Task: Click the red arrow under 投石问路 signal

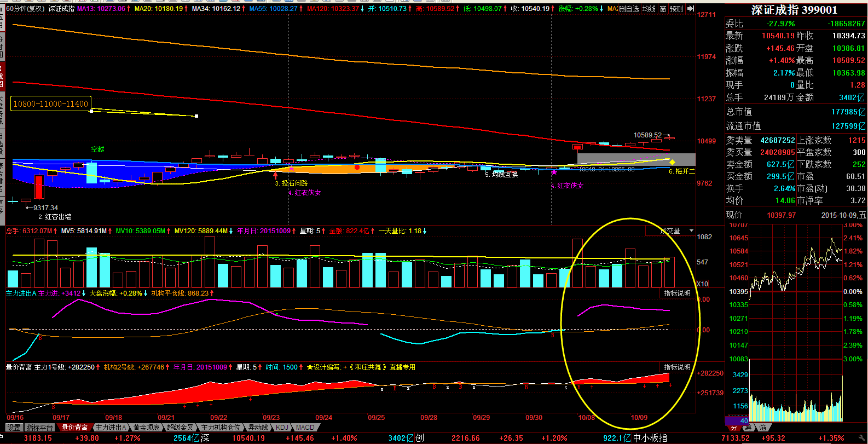Action: click(x=275, y=175)
